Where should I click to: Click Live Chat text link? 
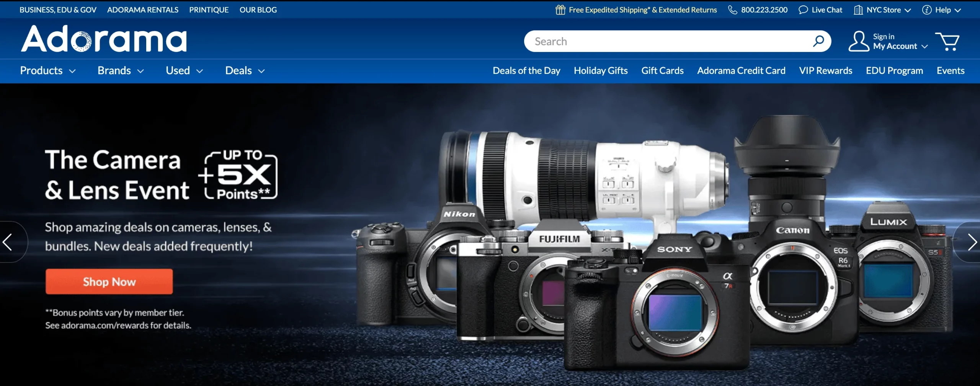coord(827,10)
